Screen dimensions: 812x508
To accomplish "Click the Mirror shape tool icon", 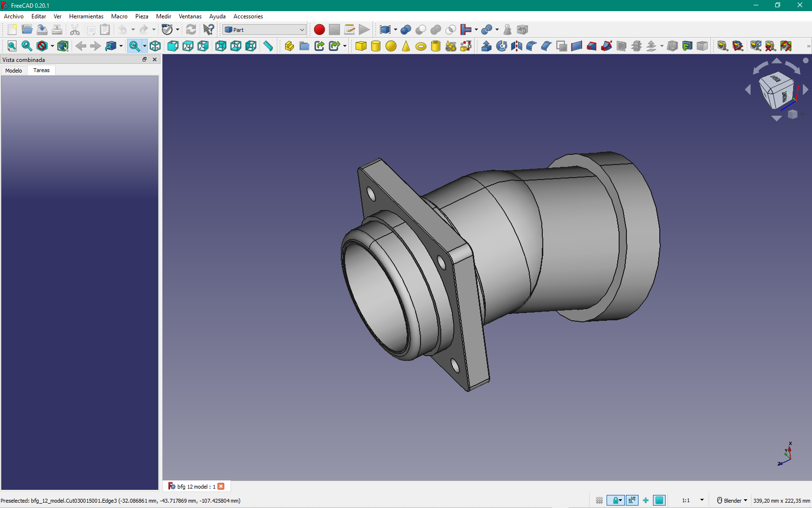I will coord(516,46).
